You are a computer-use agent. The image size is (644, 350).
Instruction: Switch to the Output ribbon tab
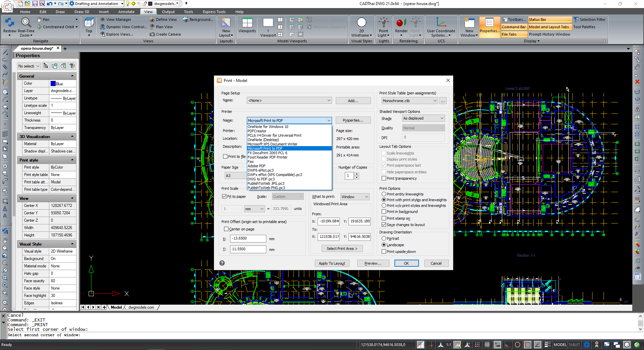point(168,12)
